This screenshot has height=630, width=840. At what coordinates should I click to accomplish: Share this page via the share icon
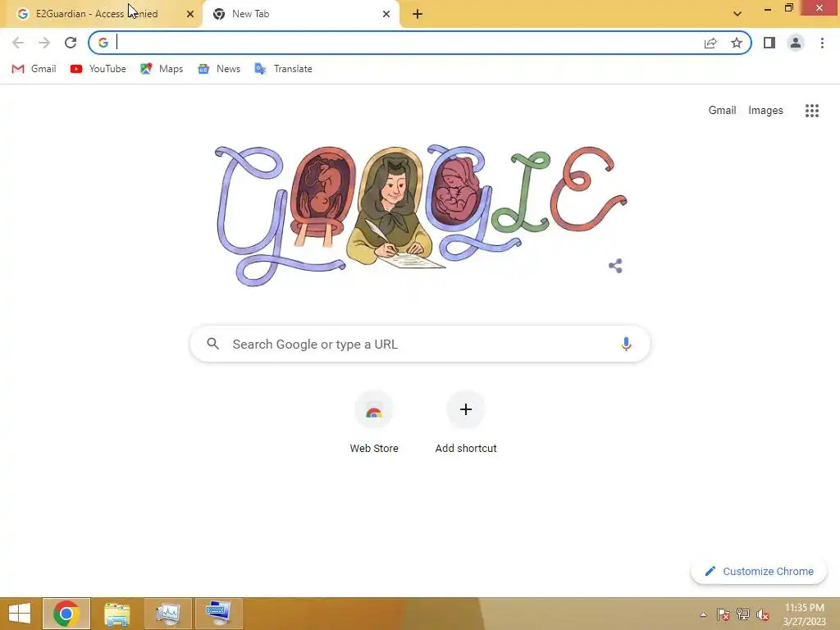pos(710,43)
